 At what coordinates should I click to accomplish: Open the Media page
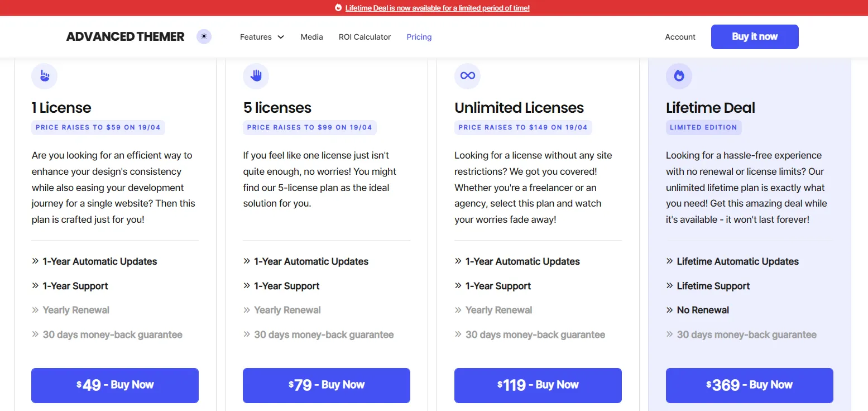[x=311, y=37]
